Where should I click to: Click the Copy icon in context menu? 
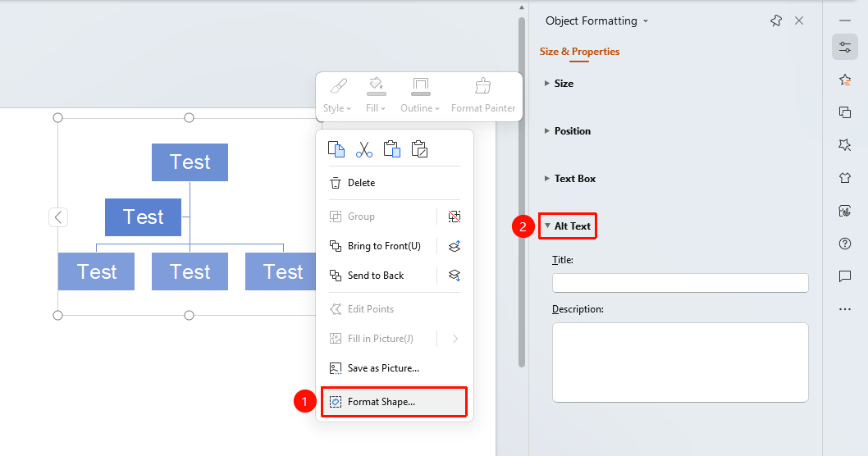click(x=336, y=149)
